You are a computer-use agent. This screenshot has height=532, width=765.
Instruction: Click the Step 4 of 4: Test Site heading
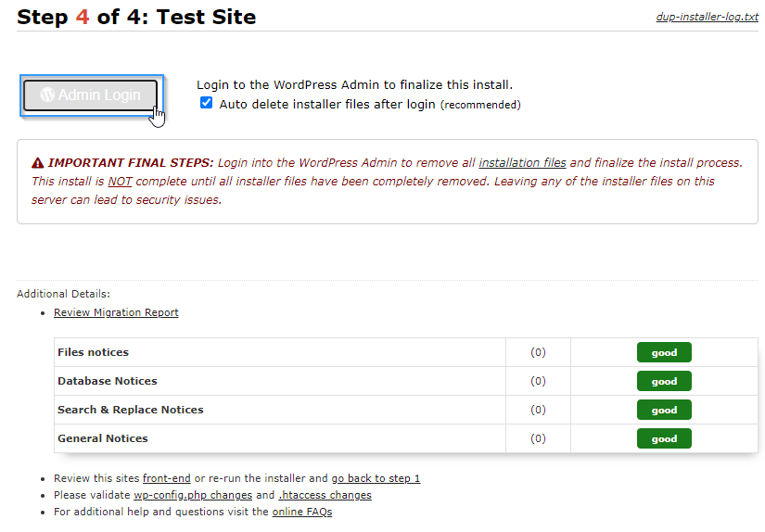tap(136, 17)
